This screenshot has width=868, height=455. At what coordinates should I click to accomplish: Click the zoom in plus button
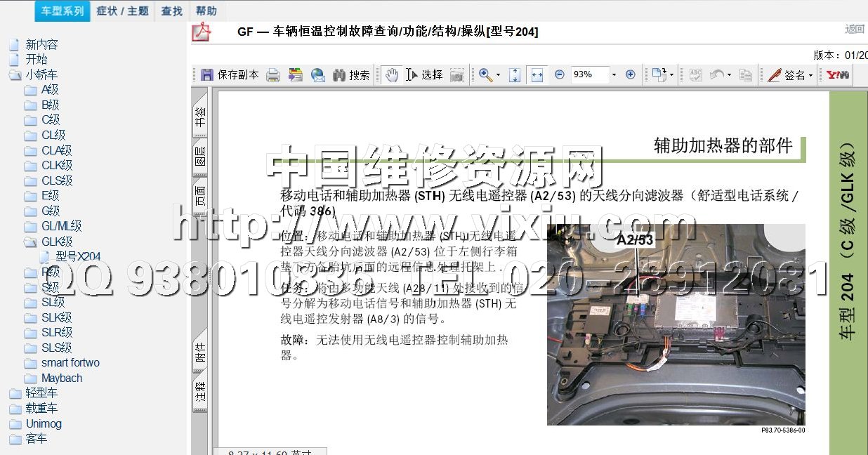point(630,74)
